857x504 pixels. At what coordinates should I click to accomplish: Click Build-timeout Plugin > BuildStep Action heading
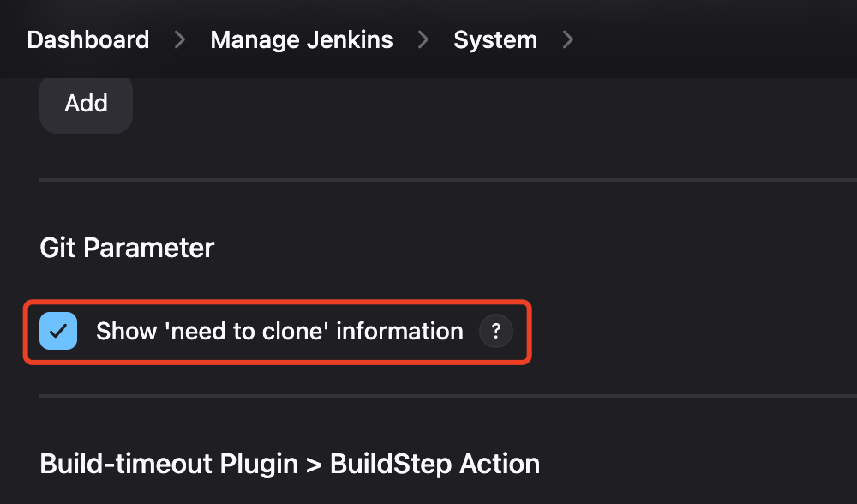tap(290, 464)
